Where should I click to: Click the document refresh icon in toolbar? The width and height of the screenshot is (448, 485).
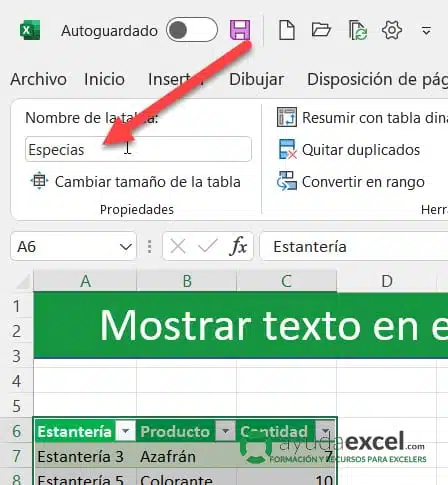(x=358, y=30)
